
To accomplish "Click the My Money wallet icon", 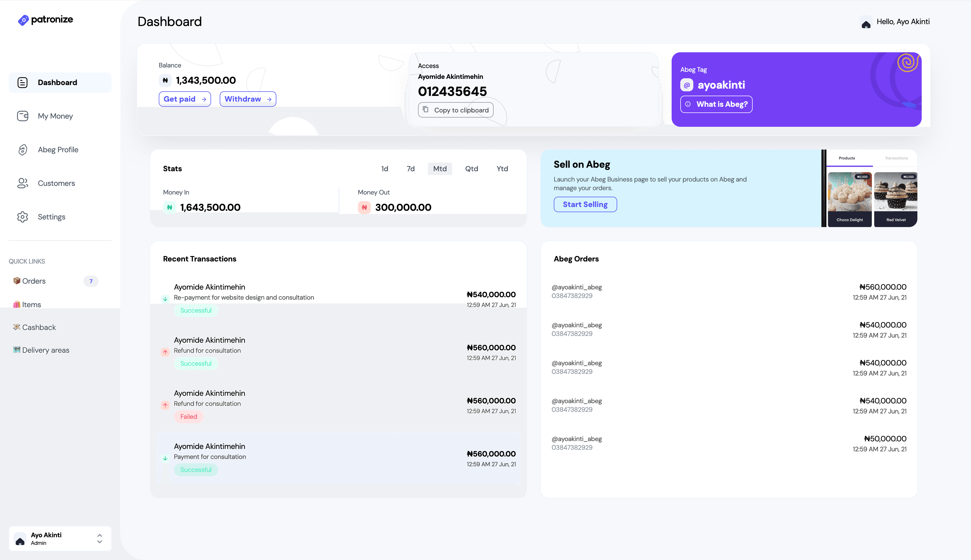I will pos(22,116).
